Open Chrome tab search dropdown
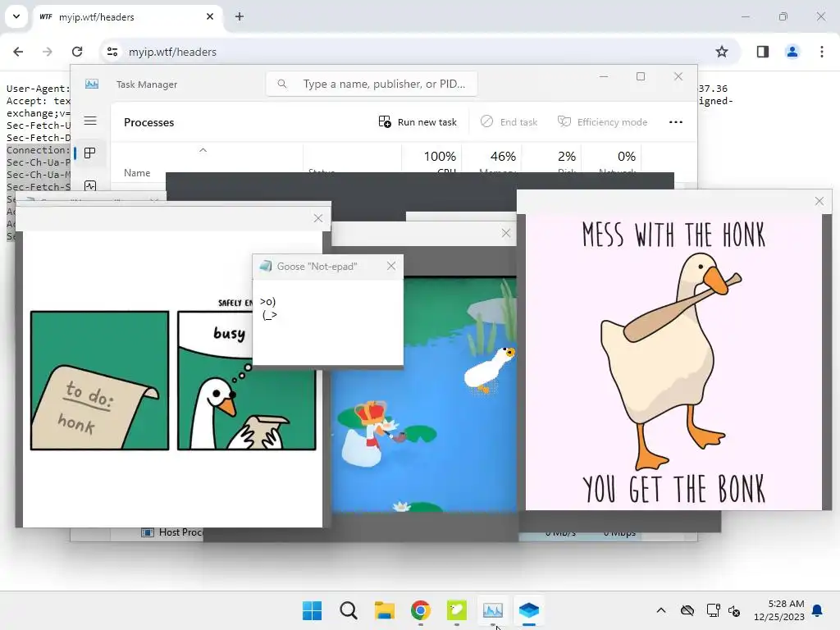The width and height of the screenshot is (840, 630). (16, 16)
